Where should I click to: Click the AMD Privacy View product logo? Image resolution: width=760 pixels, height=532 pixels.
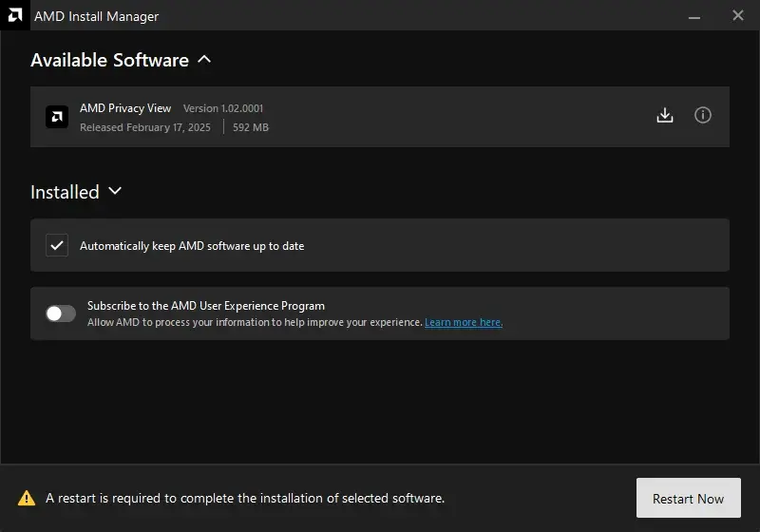point(57,117)
